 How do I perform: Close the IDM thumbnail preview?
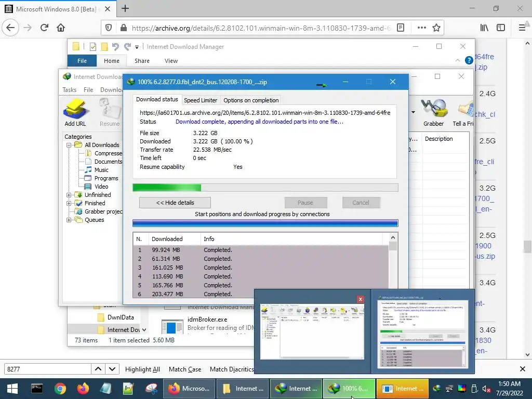pos(361,299)
